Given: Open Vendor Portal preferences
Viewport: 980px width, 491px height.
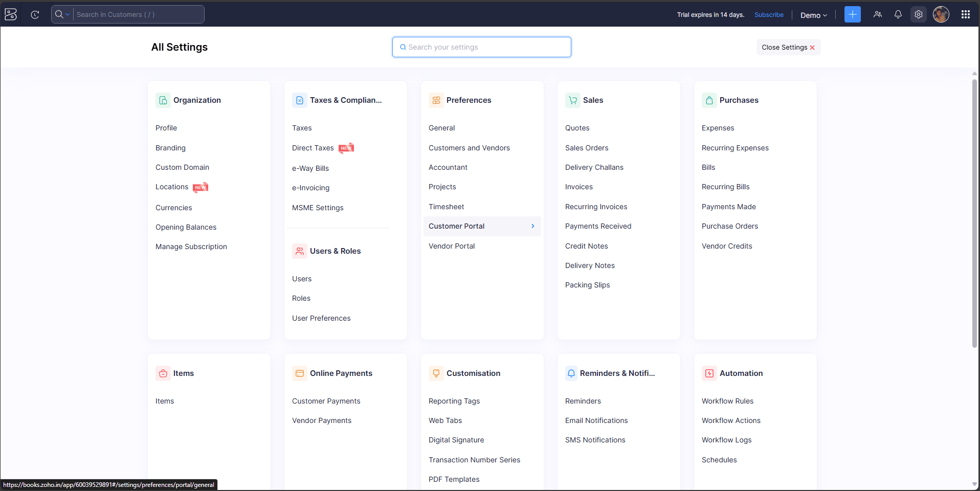Looking at the screenshot, I should point(452,246).
